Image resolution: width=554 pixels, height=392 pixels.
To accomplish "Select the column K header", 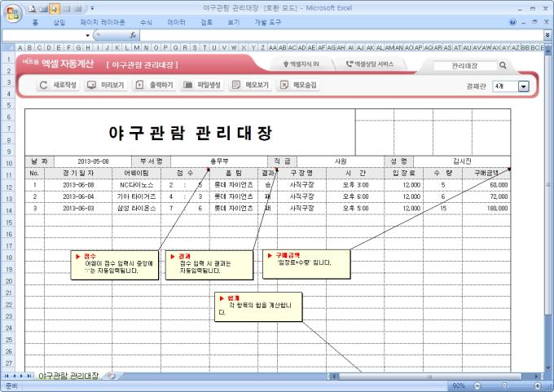I will click(x=117, y=47).
